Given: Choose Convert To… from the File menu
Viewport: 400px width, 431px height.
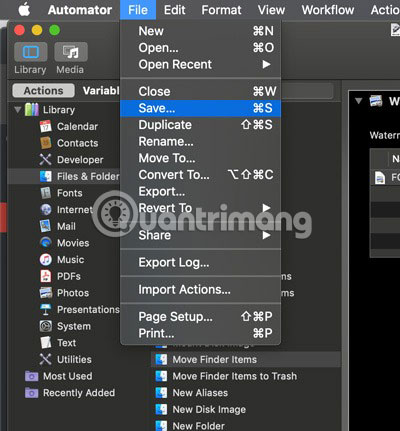Looking at the screenshot, I should [x=200, y=175].
